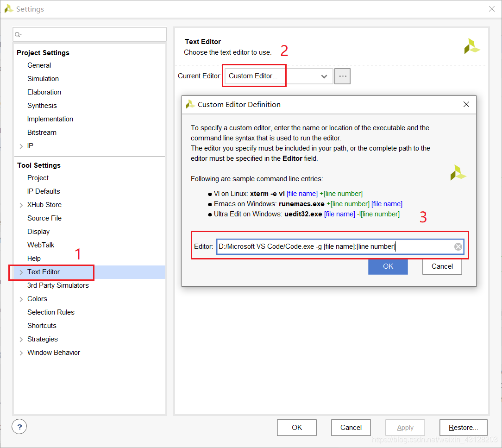This screenshot has width=502, height=448.
Task: Click the search magnifier icon in Settings
Action: 18,34
